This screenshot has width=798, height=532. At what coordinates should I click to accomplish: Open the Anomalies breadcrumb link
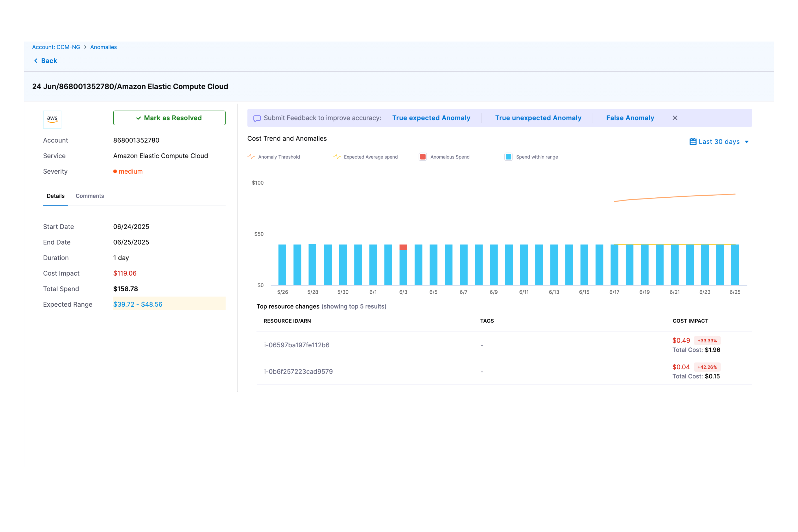[103, 47]
